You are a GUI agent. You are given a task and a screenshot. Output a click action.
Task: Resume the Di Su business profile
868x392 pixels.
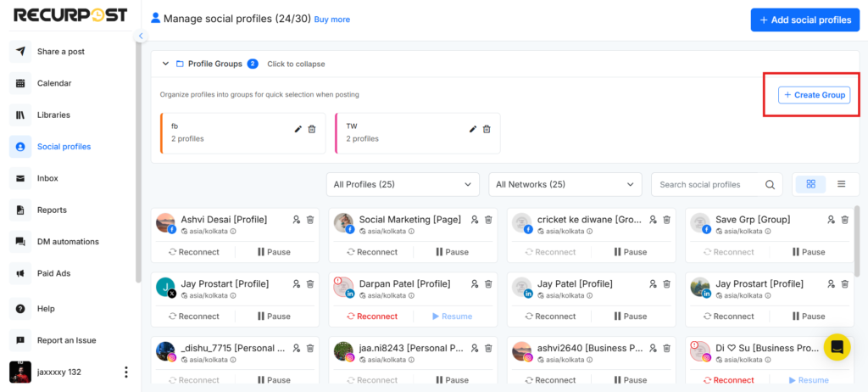(x=809, y=380)
